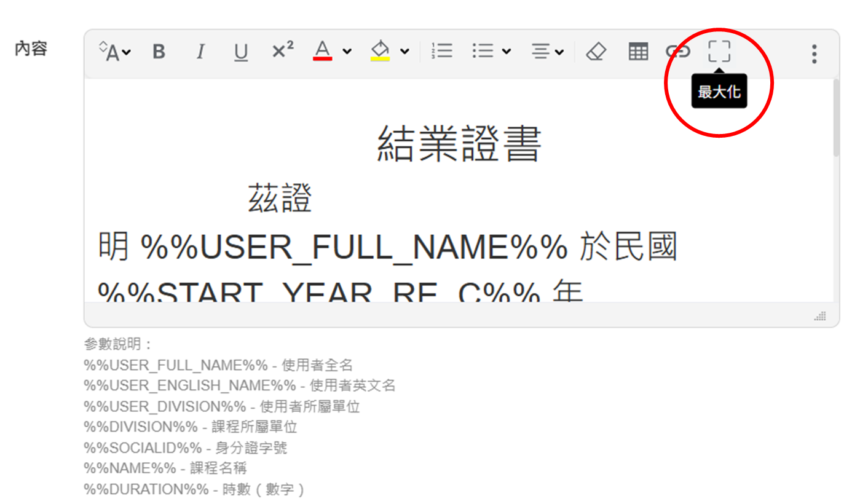Clear formatting with the eraser icon

[x=596, y=52]
